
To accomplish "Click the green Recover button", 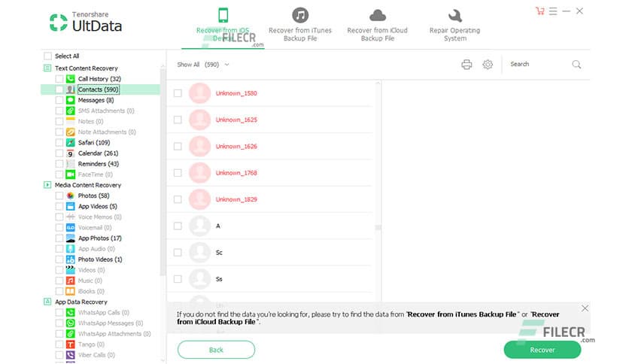I will tap(542, 350).
